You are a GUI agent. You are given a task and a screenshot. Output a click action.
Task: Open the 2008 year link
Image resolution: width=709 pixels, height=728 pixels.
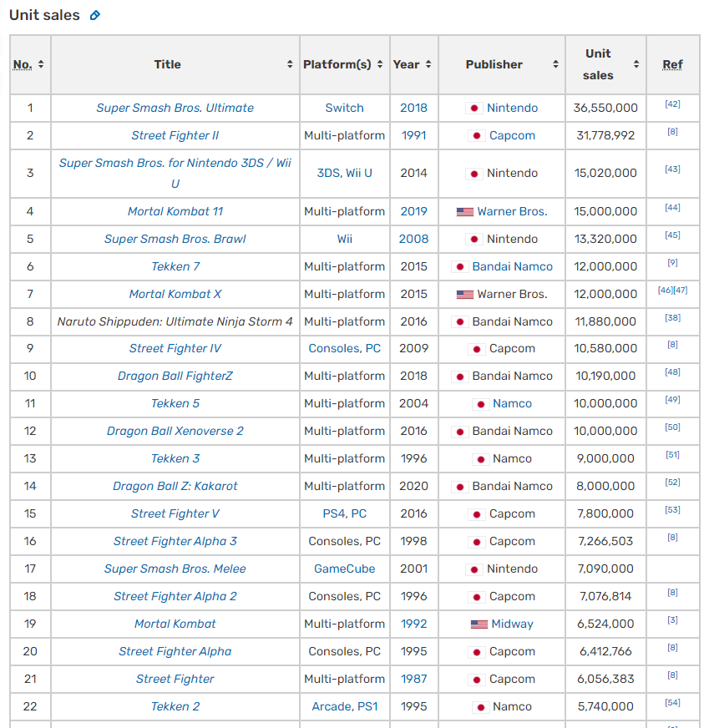click(x=413, y=239)
